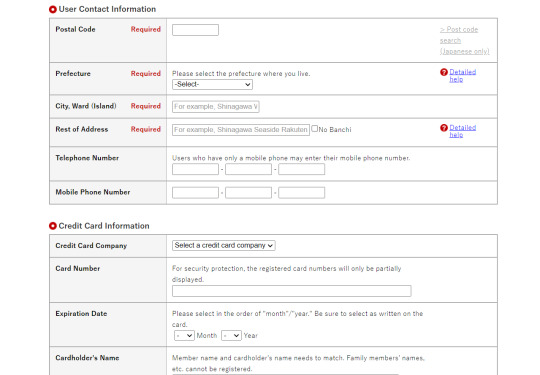This screenshot has width=540, height=375.
Task: Open the Post code search link
Action: [x=464, y=40]
